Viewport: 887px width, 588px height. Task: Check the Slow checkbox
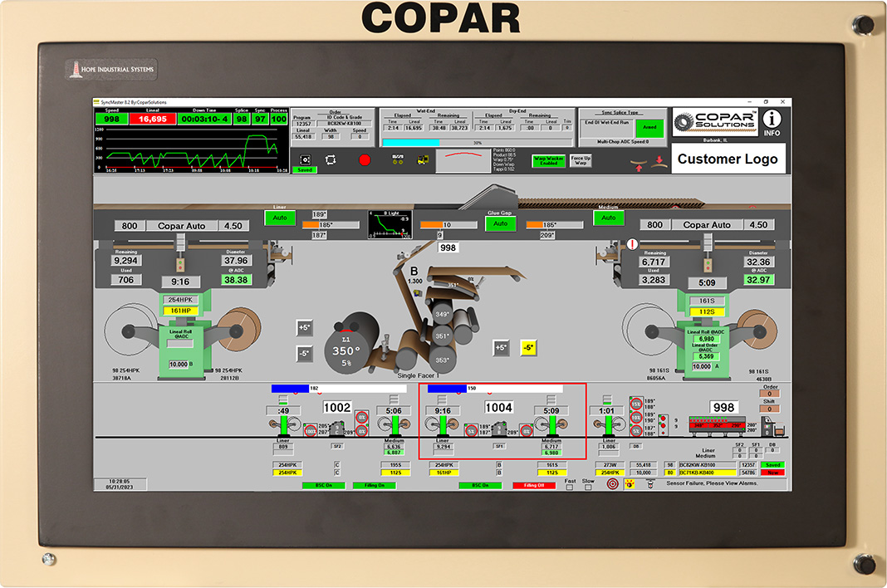(588, 487)
